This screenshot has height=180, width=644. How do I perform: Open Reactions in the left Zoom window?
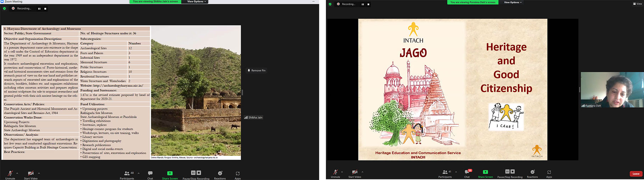[220, 175]
